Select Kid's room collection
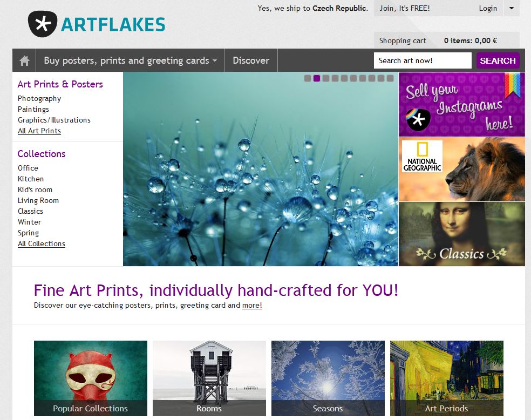Viewport: 531px width, 420px height. [x=35, y=189]
